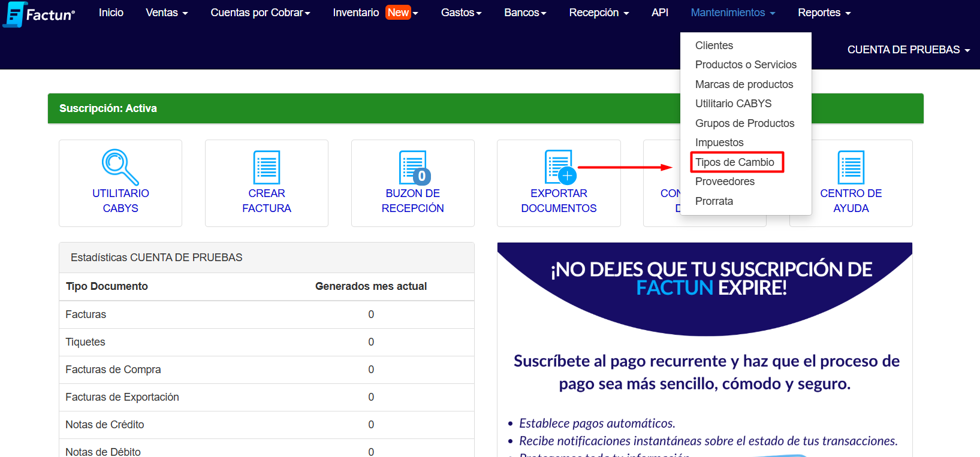Click the Facturas de Compra row

click(267, 370)
